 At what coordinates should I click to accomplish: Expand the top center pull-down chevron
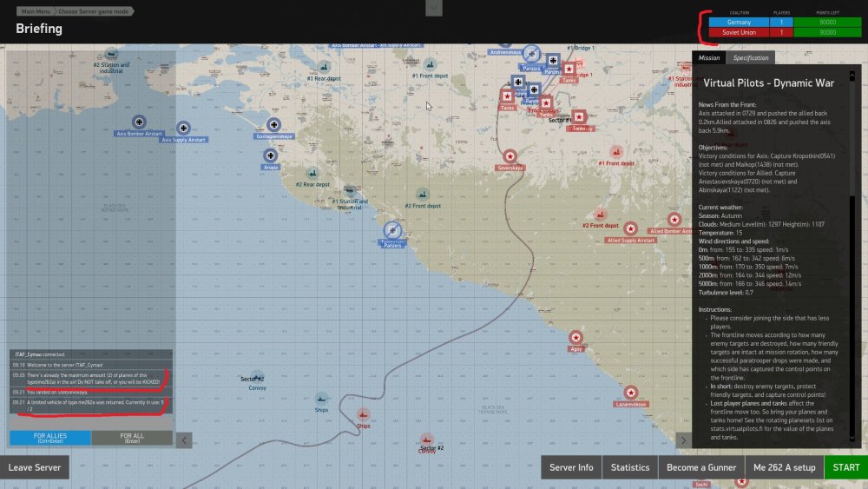click(434, 8)
